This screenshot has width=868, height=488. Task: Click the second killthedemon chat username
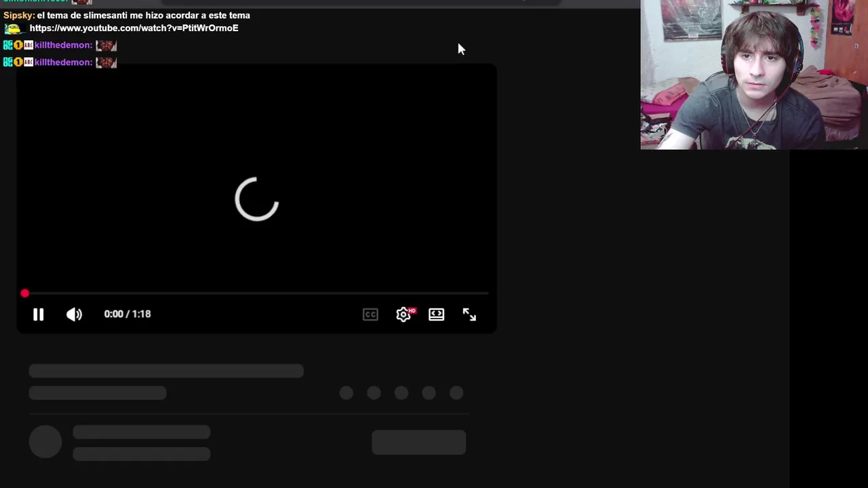point(63,62)
